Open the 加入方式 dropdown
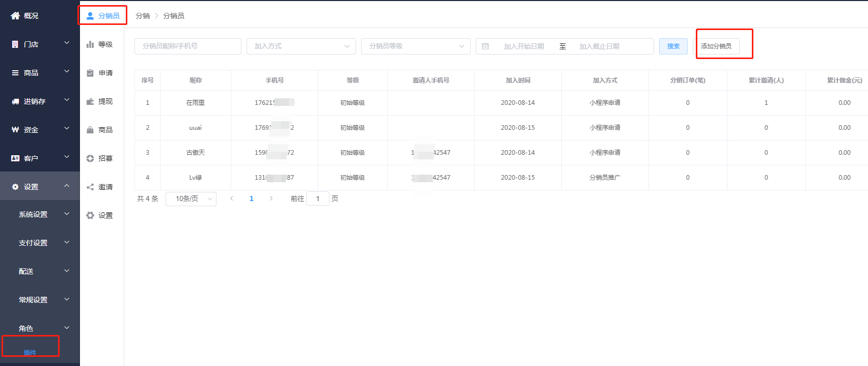The height and width of the screenshot is (366, 868). [301, 46]
